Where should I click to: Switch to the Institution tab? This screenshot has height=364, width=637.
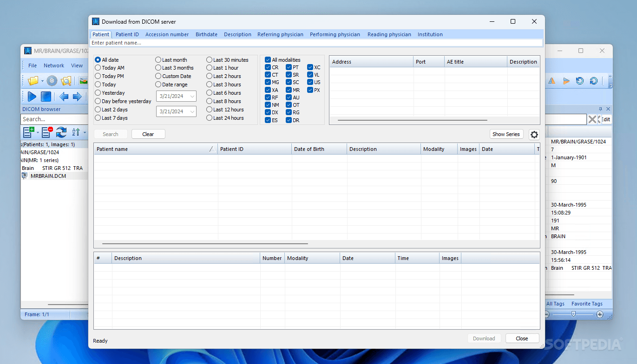pos(430,34)
